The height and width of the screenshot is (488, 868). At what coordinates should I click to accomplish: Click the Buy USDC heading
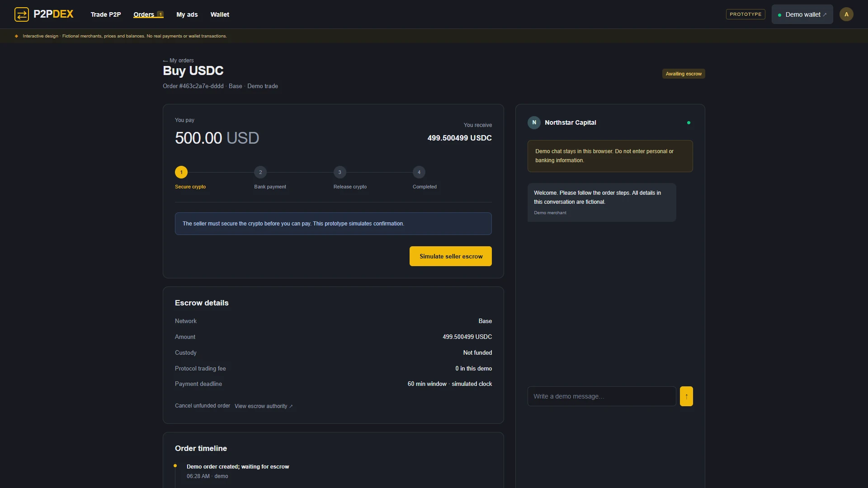tap(193, 71)
